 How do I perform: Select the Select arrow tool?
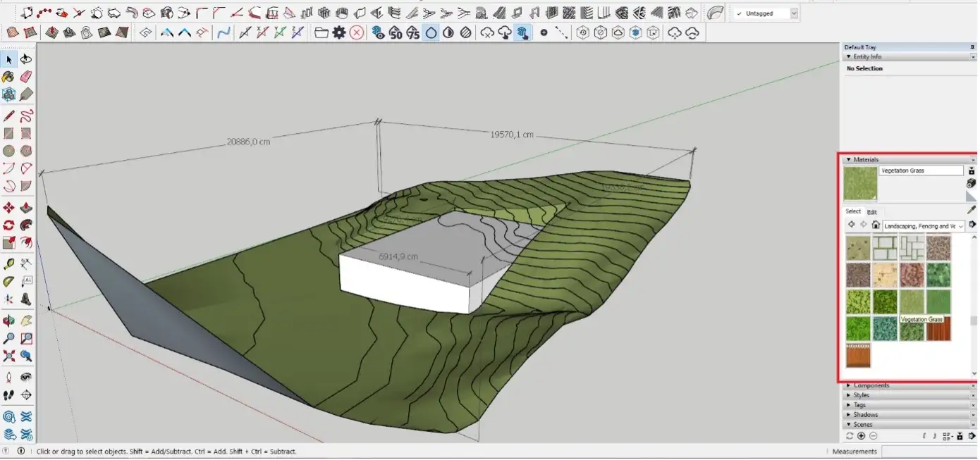coord(9,59)
